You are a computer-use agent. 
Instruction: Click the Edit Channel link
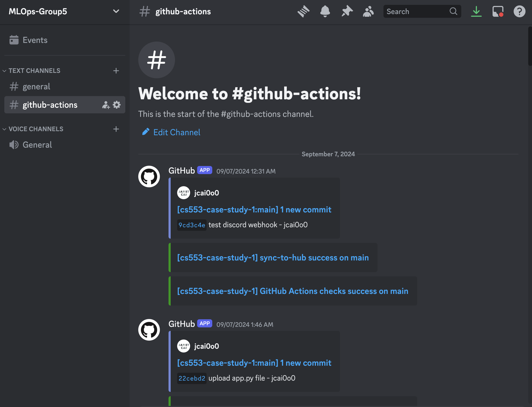click(177, 132)
